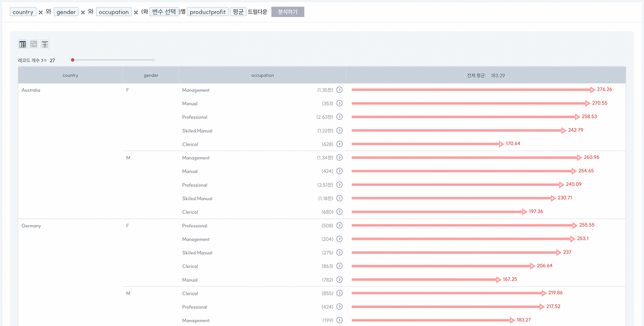Click the 254.65 bar value
This screenshot has width=644, height=326.
pos(586,171)
